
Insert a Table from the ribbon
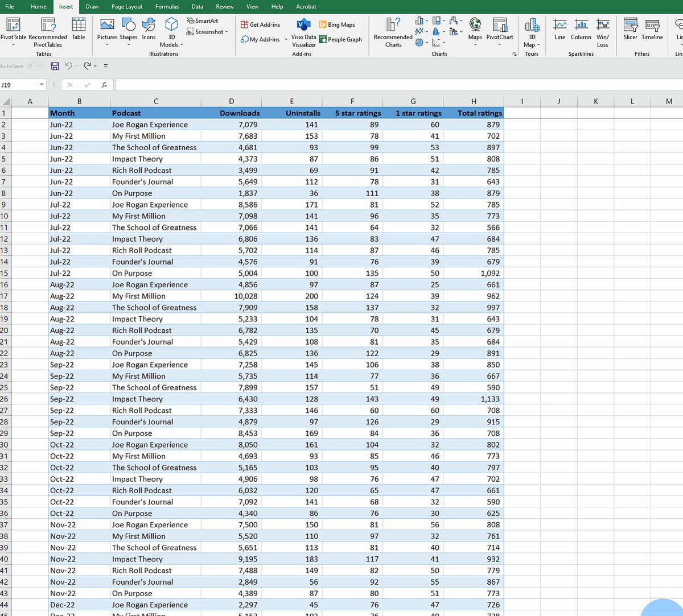point(79,30)
